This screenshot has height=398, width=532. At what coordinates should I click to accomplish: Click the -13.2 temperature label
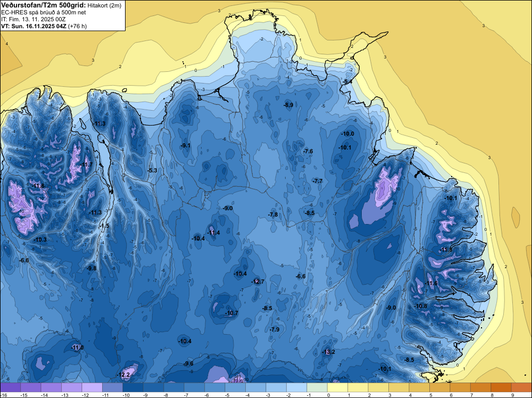(328, 352)
